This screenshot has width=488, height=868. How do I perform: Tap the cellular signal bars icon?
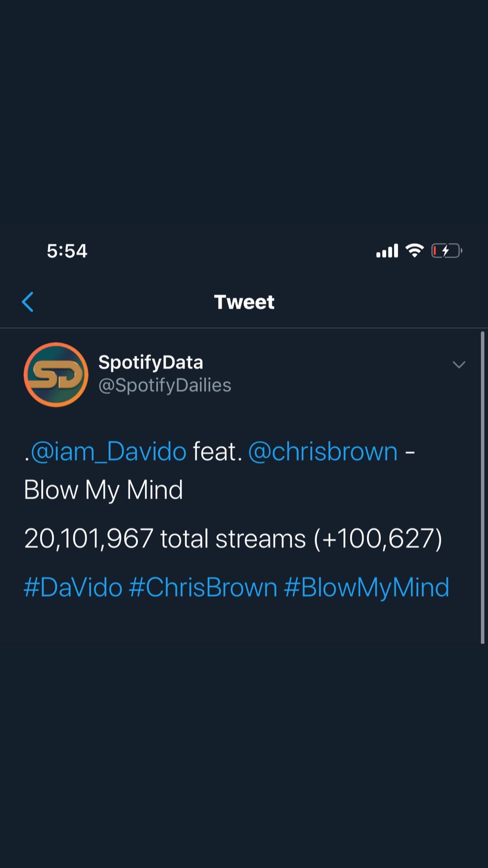click(x=387, y=251)
